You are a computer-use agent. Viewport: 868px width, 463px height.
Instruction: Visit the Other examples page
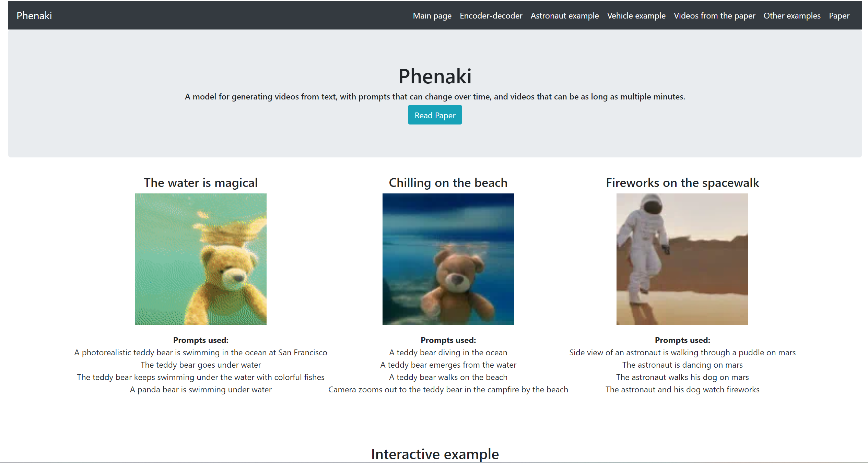(x=792, y=15)
